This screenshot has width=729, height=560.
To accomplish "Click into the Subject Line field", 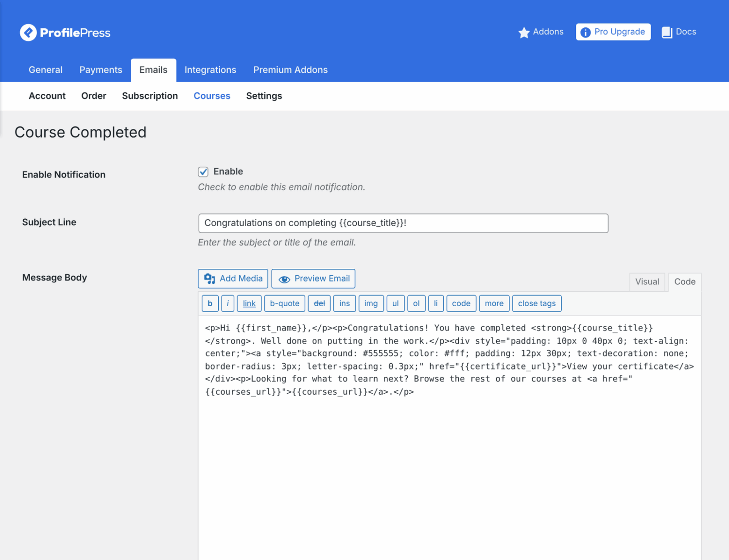I will (x=403, y=223).
